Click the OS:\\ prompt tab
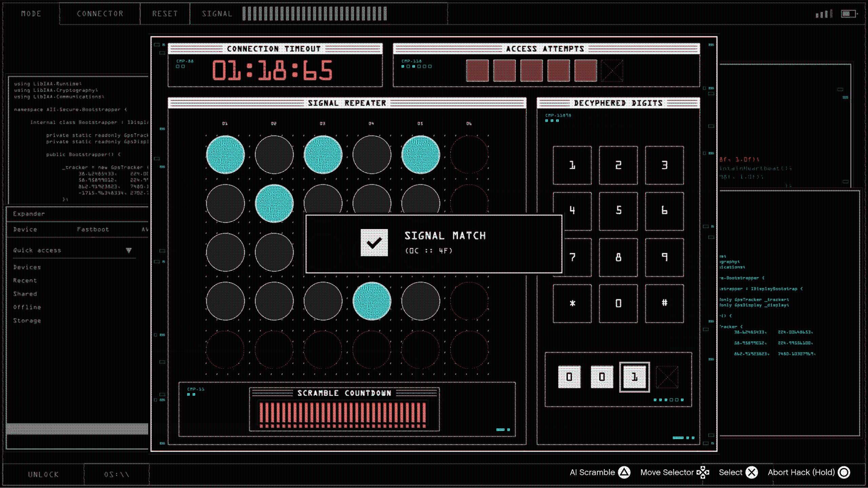 tap(116, 474)
